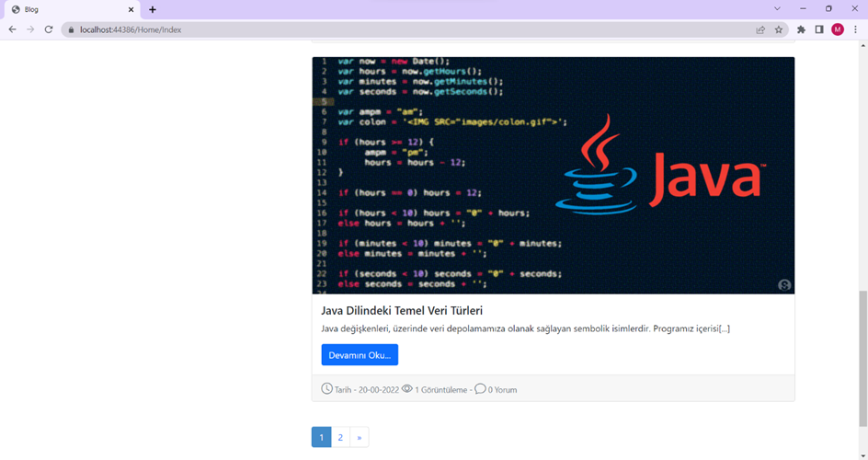The height and width of the screenshot is (460, 868).
Task: Click the clock icon beside Tarih
Action: (x=326, y=388)
